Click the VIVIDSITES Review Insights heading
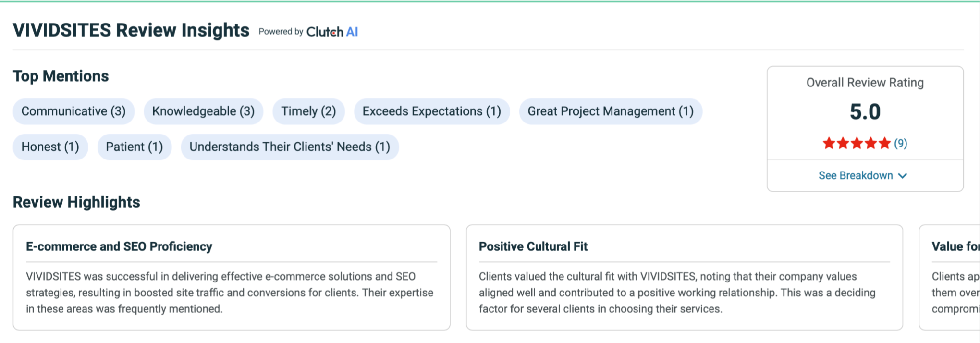Screen dimensions: 980x343 131,30
